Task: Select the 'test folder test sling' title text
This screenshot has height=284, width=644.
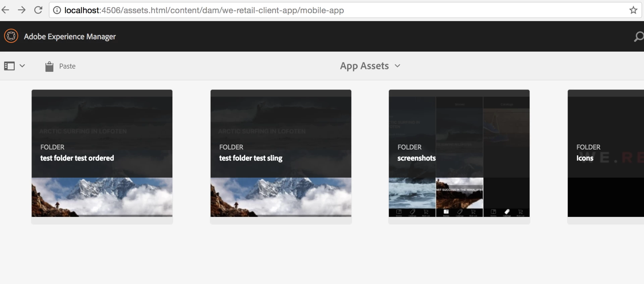Action: pyautogui.click(x=251, y=158)
